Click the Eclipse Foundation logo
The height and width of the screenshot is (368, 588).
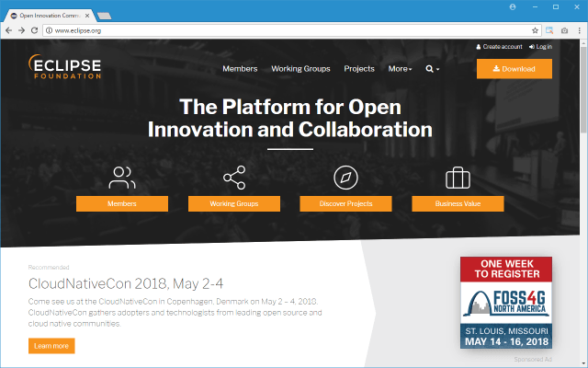tap(65, 67)
